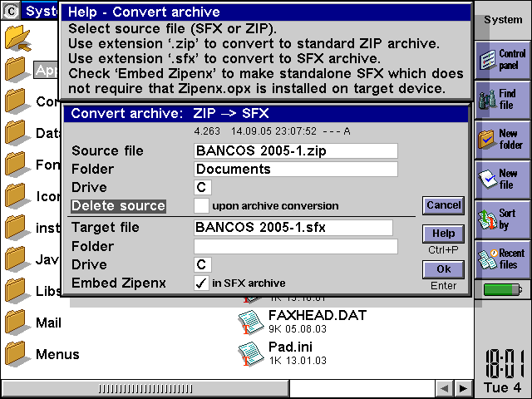Click the scroll left arrow
Screen dimensions: 532x399
point(444,388)
